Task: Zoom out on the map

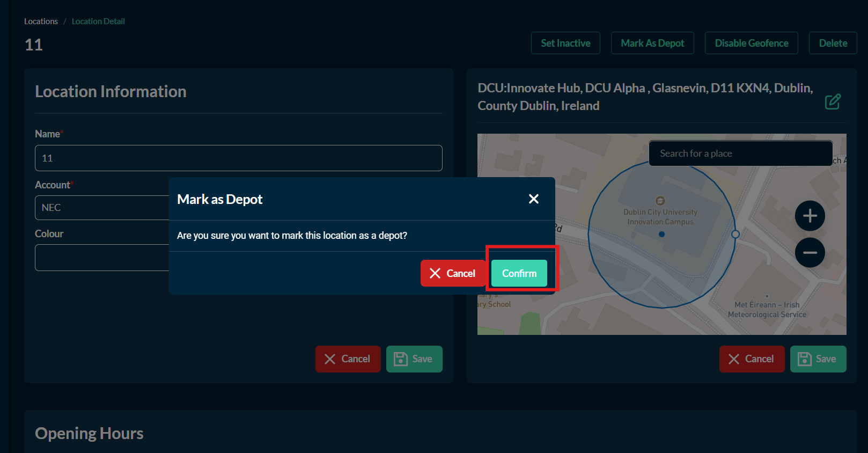Action: (x=810, y=252)
